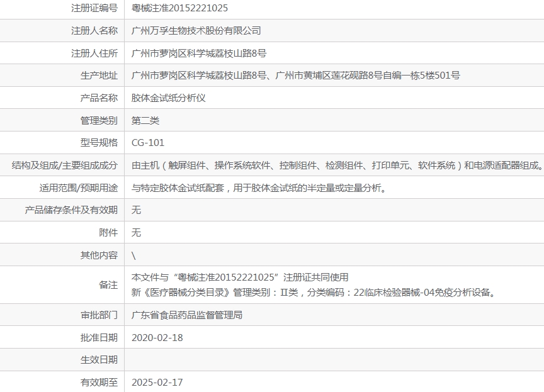Screen dimensions: 544x392
Task: Select registrant address 广州市萝岗区科学城荔枝山路8号 in 注册人住所 row
Action: pyautogui.click(x=199, y=53)
